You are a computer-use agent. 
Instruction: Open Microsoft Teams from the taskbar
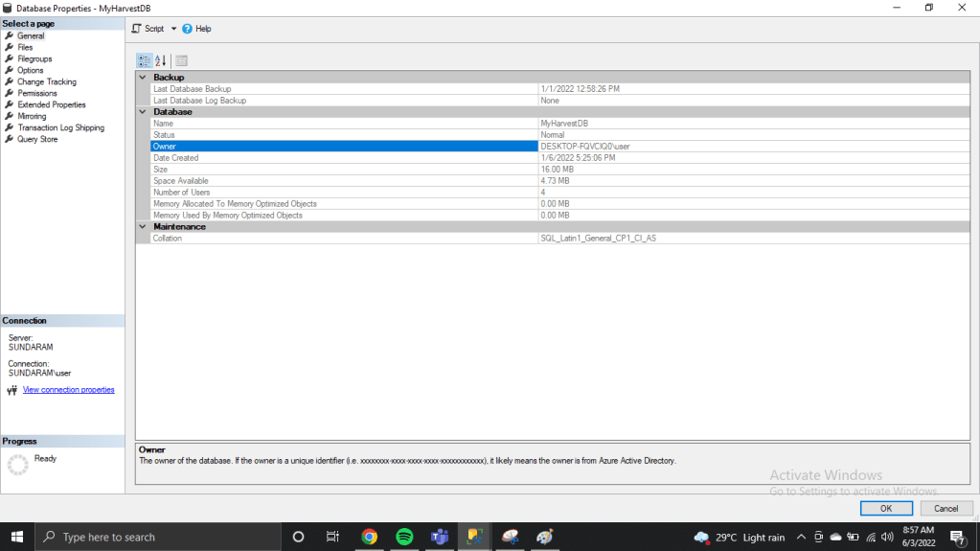coord(440,537)
